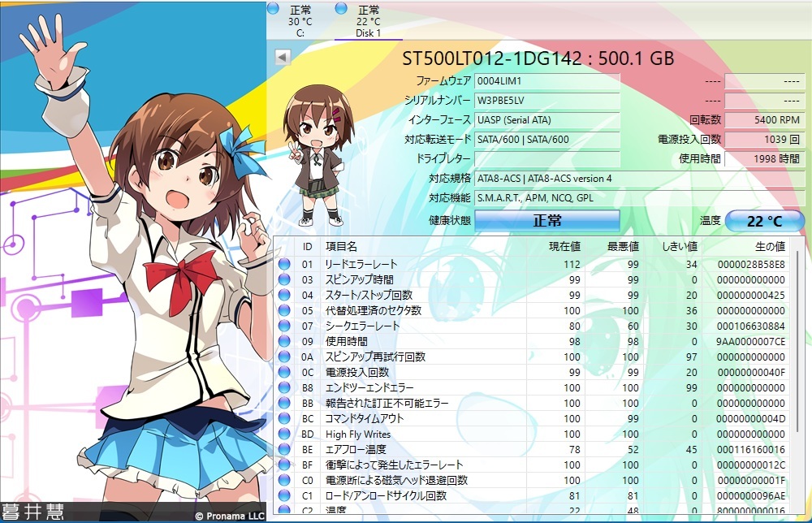The height and width of the screenshot is (523, 812).
Task: Click the High Fly Writes attribute name
Action: click(358, 434)
